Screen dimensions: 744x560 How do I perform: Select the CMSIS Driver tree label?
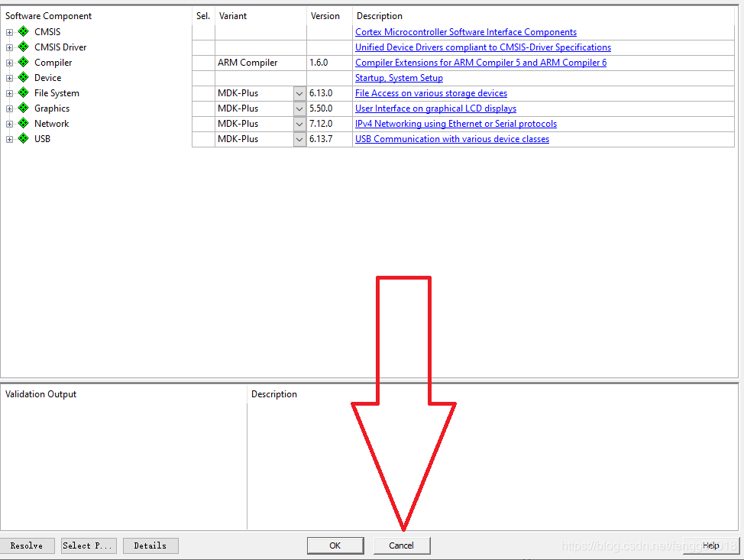point(60,47)
